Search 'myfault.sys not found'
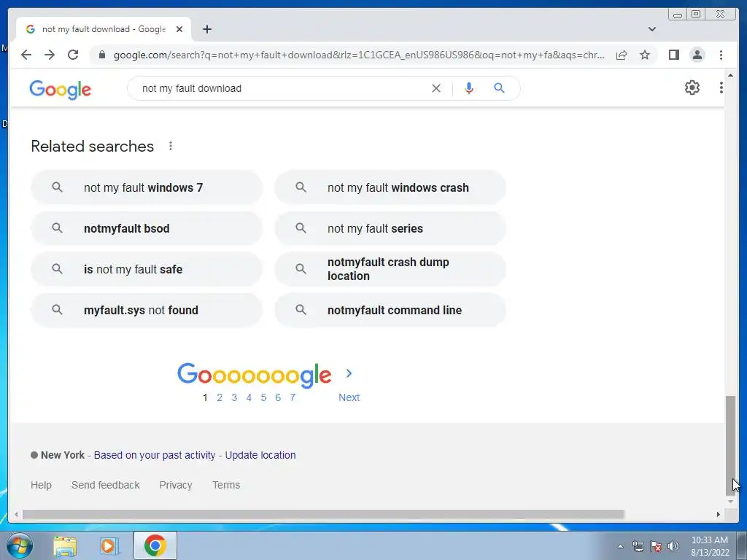 (147, 311)
